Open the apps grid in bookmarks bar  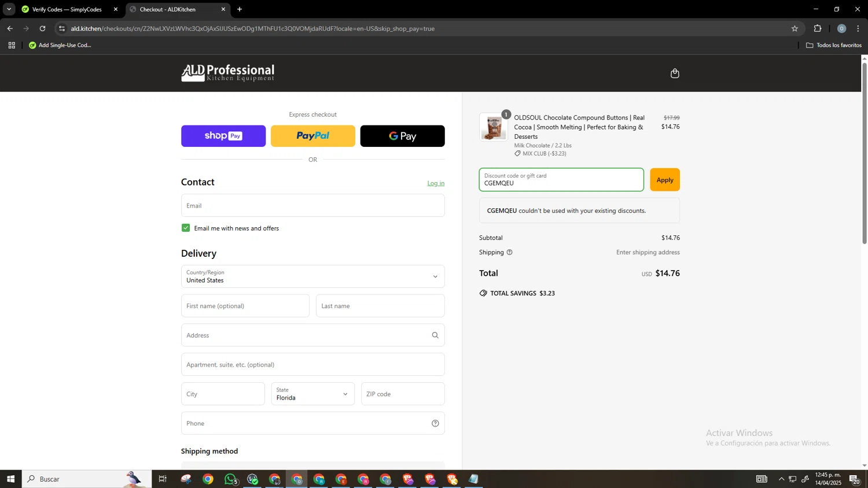click(12, 45)
